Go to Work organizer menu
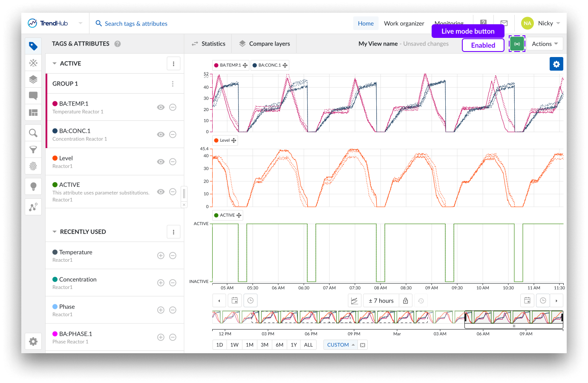The image size is (588, 383). point(404,23)
